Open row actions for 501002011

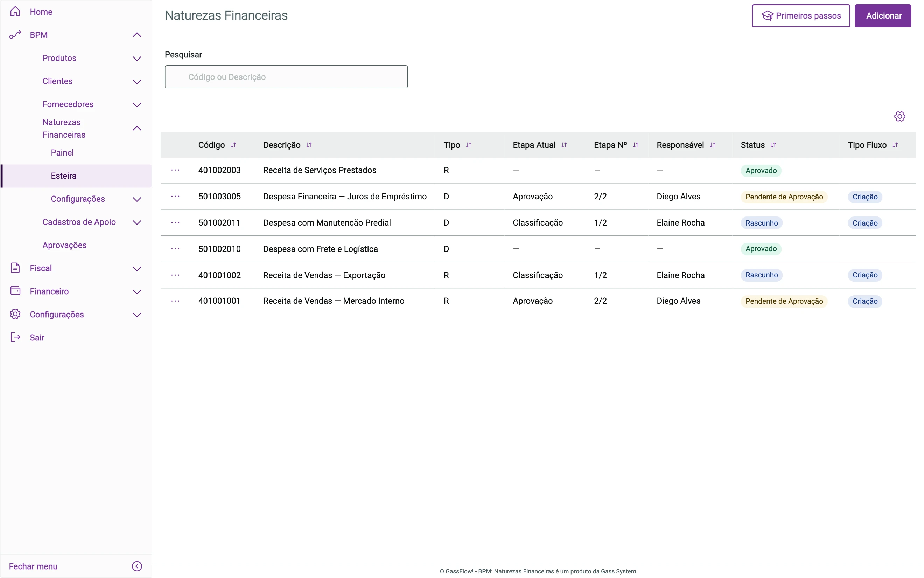[175, 222]
